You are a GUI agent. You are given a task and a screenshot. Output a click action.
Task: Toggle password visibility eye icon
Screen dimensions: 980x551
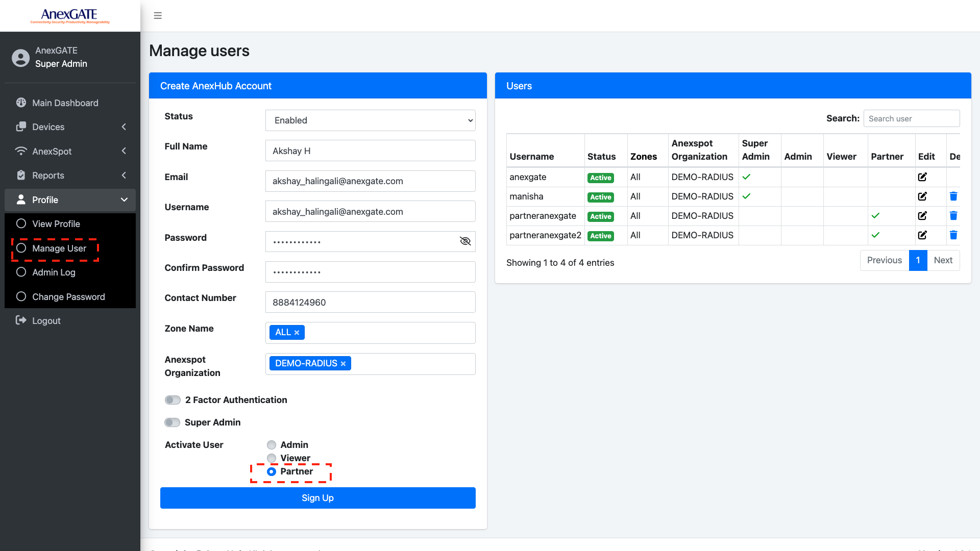[x=465, y=241]
